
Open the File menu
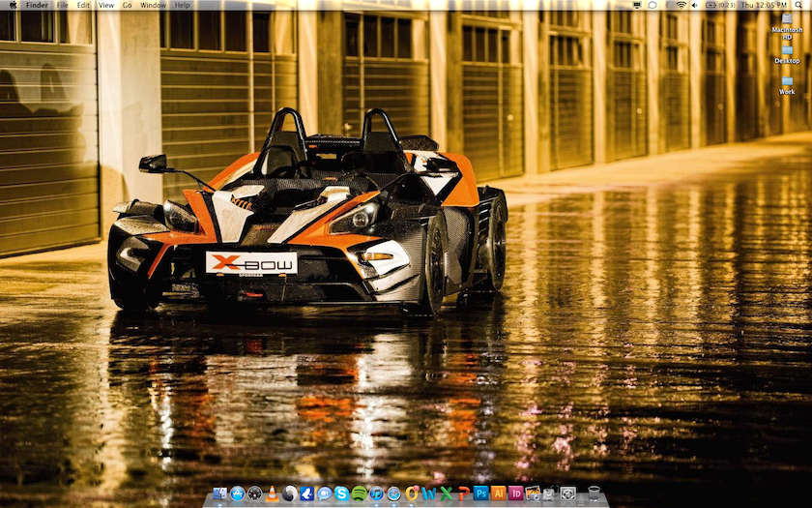pyautogui.click(x=63, y=5)
